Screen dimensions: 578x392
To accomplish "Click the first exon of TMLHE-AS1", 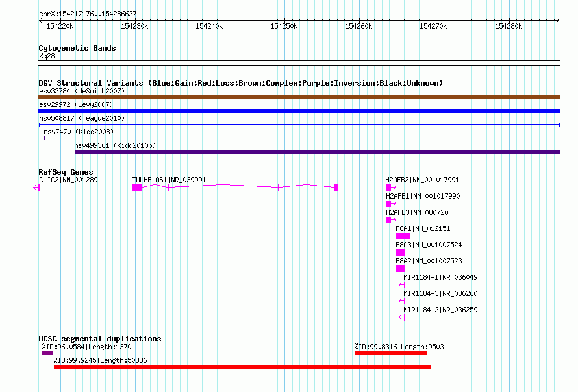I will pyautogui.click(x=138, y=188).
